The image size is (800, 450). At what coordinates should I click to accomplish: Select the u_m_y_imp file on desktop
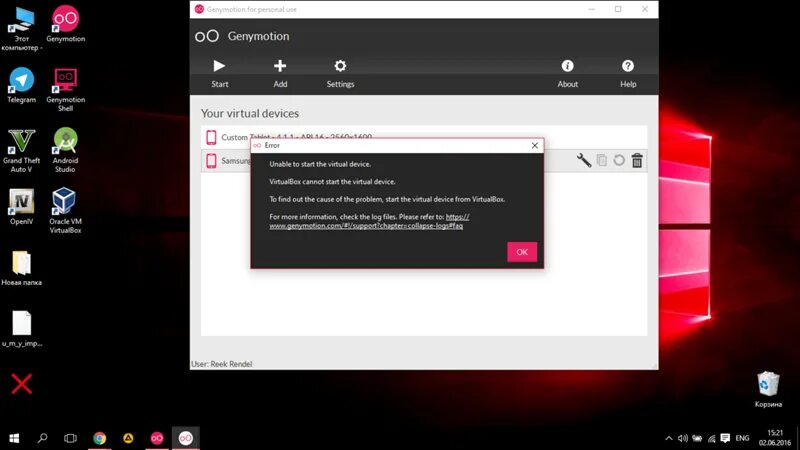[x=21, y=329]
